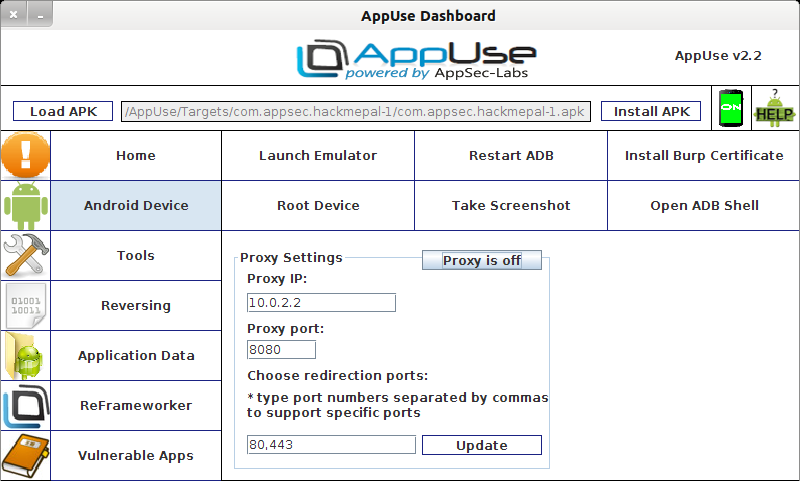The image size is (800, 481).
Task: Click the AppUse logo banner
Action: pos(415,59)
